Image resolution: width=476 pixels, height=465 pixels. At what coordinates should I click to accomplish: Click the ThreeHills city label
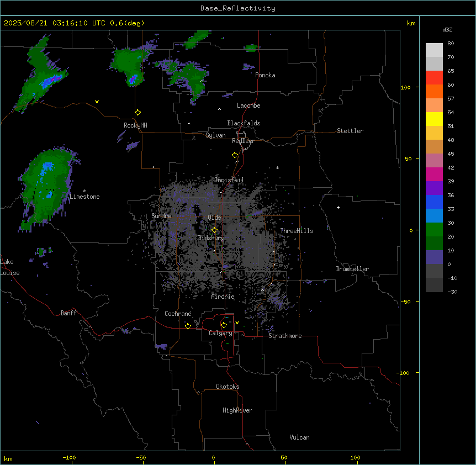tap(297, 231)
